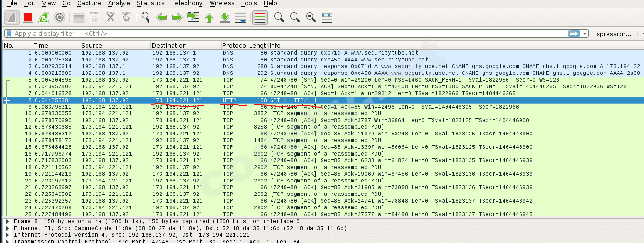Image resolution: width=644 pixels, height=243 pixels.
Task: Sort packets by the Protocol column header
Action: 234,45
